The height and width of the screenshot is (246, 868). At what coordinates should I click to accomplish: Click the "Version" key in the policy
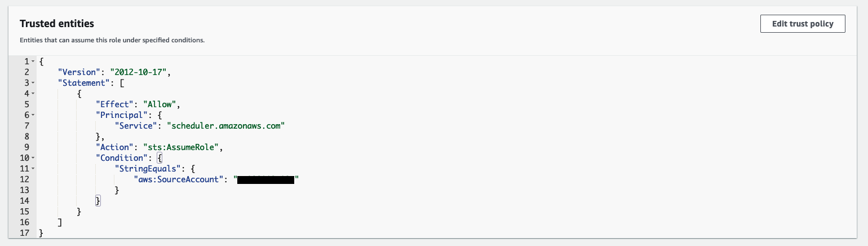tap(78, 72)
